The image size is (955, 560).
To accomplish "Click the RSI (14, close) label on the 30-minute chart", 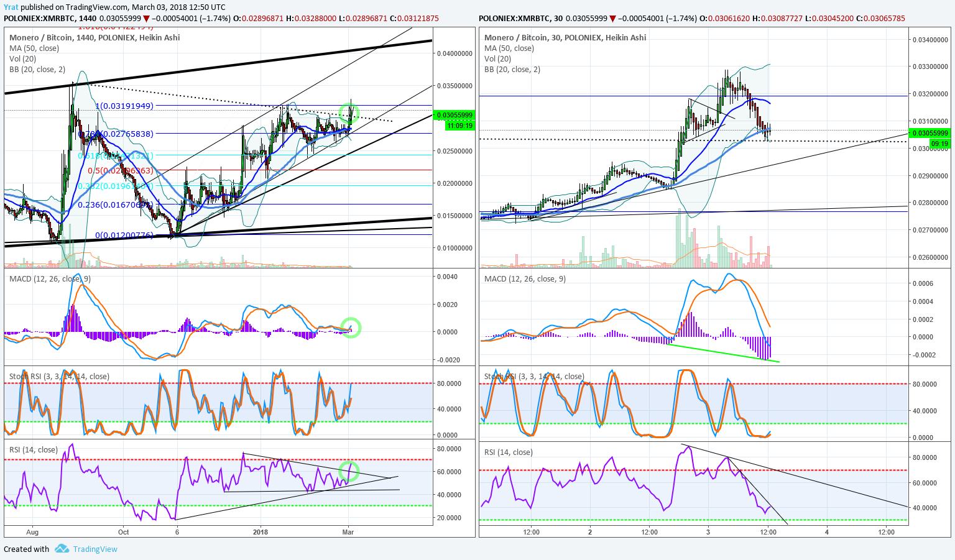I will [509, 452].
